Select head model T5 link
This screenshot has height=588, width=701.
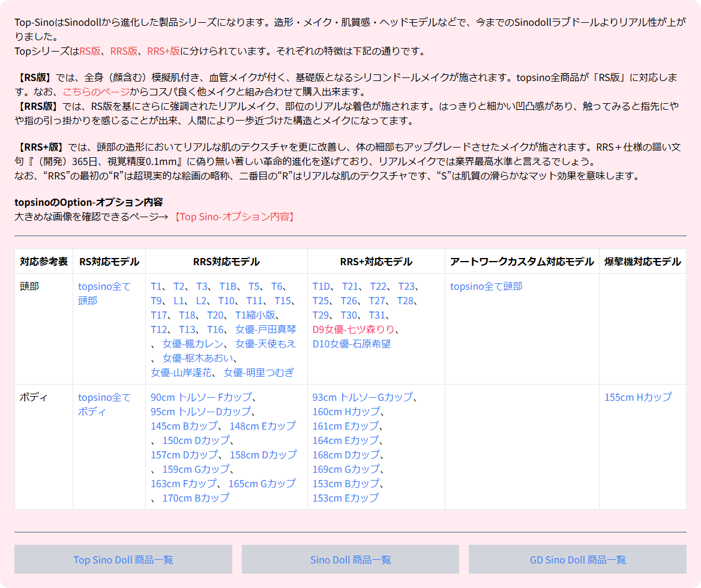[x=254, y=286]
